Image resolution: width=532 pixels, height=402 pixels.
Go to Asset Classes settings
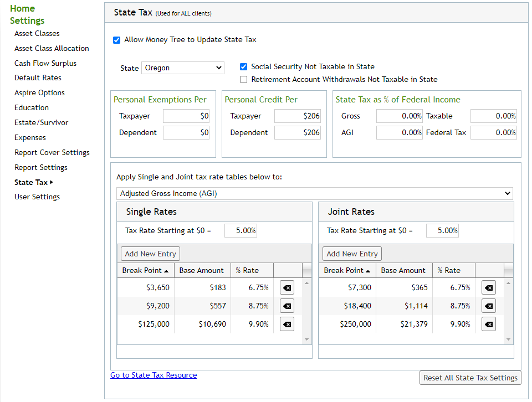pos(37,34)
